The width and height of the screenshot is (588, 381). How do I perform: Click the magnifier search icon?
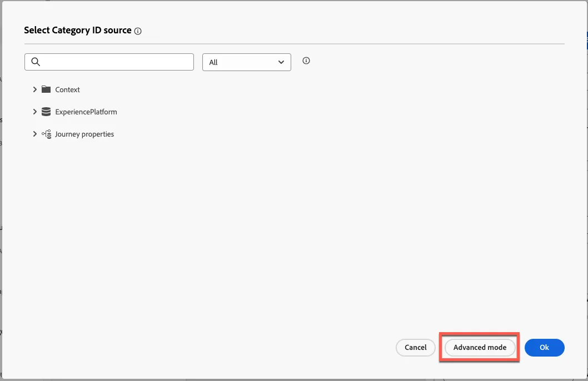pyautogui.click(x=36, y=62)
